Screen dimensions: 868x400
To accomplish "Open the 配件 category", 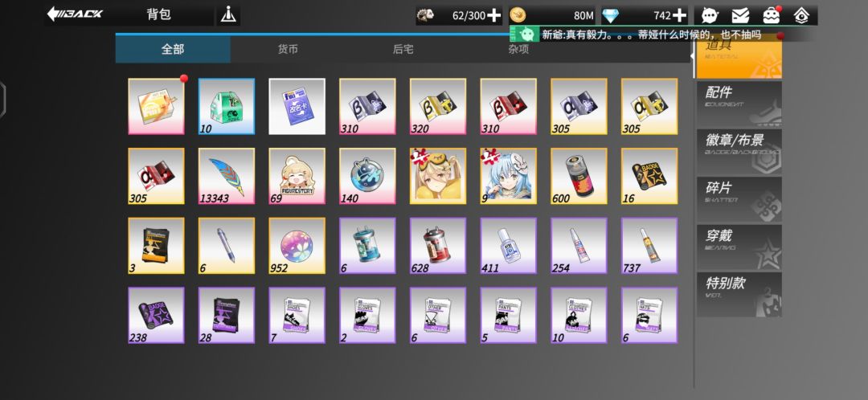I will (739, 103).
